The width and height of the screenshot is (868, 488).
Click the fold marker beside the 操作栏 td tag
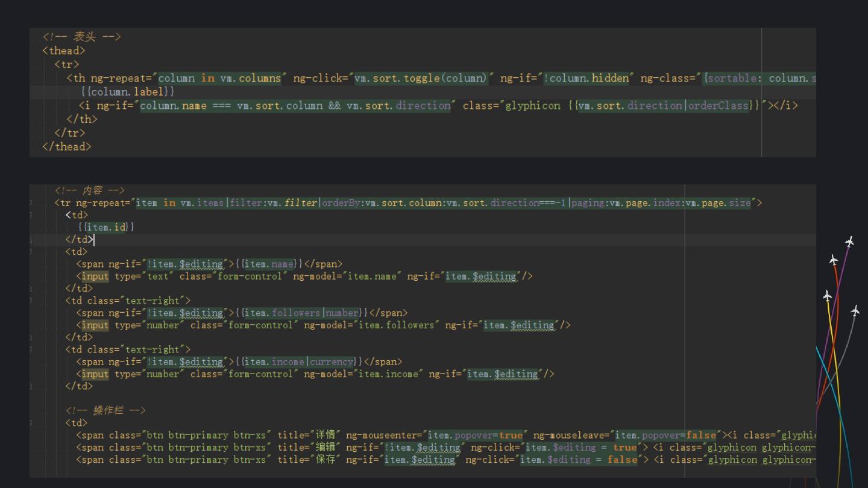point(31,423)
